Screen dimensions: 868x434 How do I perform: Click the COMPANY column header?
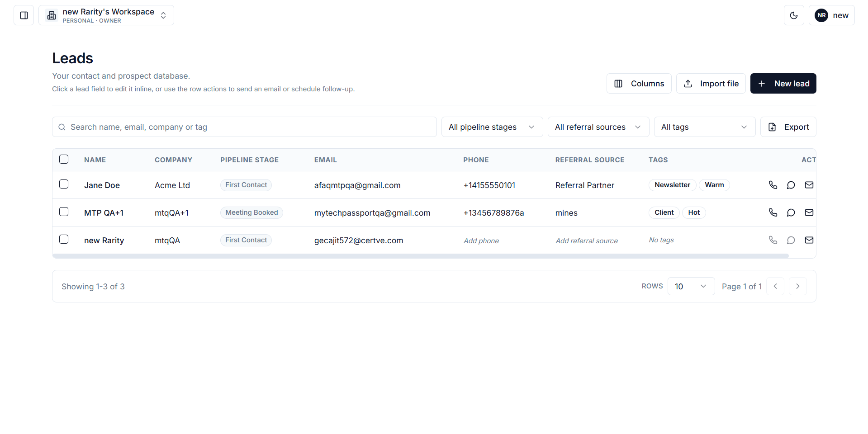pos(173,160)
